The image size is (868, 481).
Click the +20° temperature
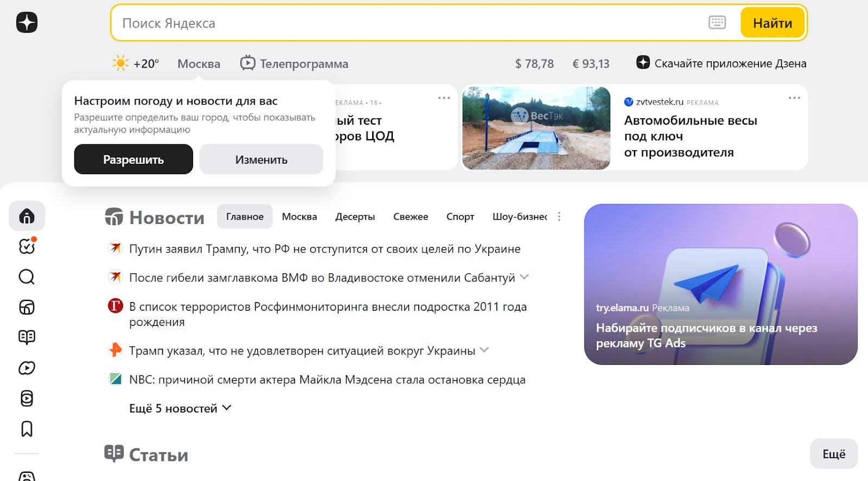(146, 63)
